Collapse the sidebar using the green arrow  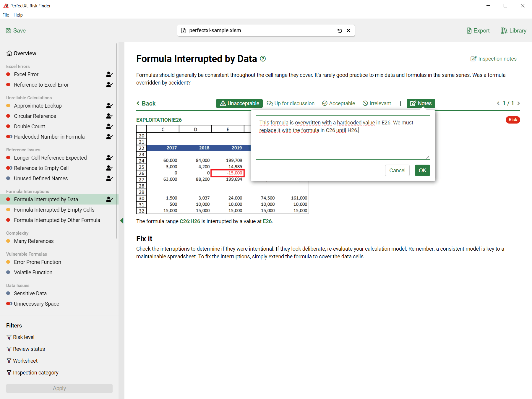click(x=121, y=220)
